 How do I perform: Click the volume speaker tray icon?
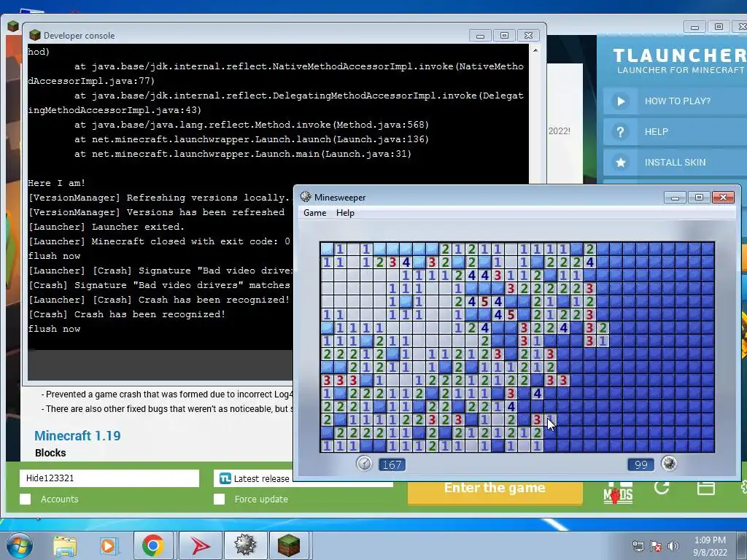pos(673,546)
